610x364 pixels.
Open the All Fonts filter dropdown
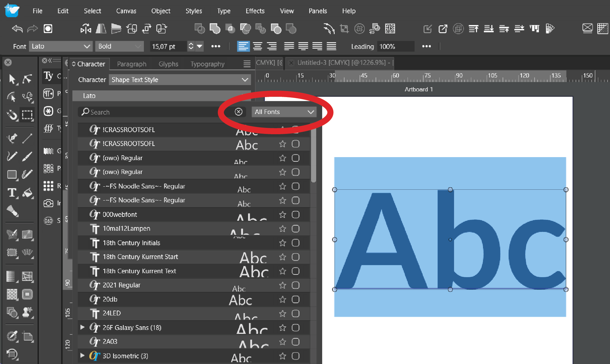click(284, 112)
